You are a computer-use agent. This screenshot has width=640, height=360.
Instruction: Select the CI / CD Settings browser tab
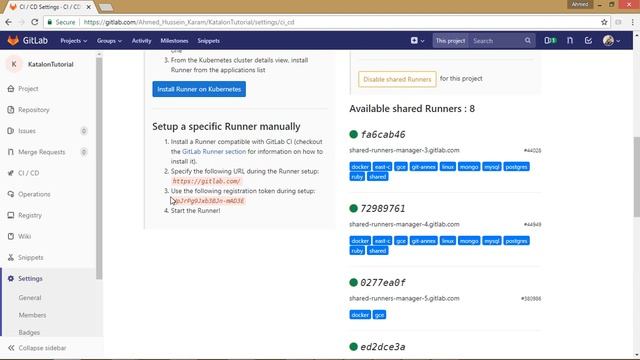[49, 7]
